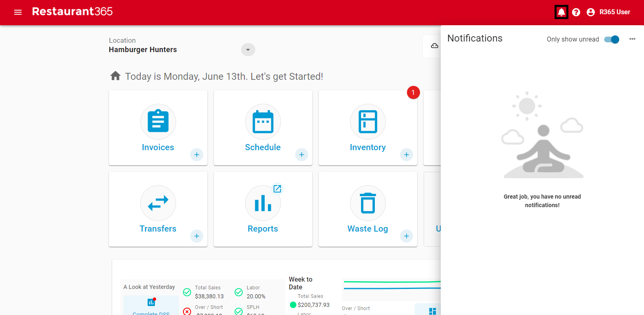Add new transfer with plus button
The height and width of the screenshot is (315, 644).
pos(197,236)
